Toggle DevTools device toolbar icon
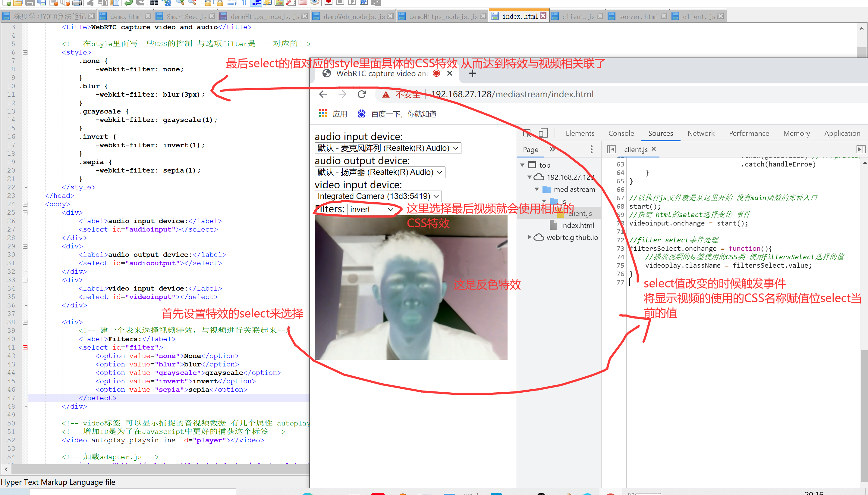 point(543,133)
